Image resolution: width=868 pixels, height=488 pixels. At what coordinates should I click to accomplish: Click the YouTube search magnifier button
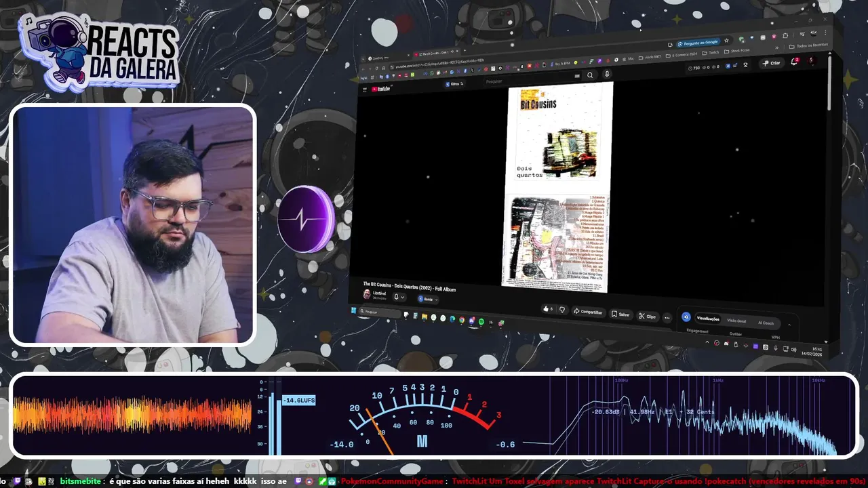click(590, 75)
